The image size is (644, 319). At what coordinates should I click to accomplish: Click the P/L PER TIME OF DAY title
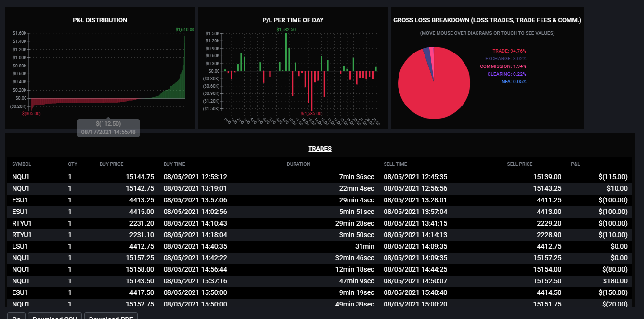tap(293, 20)
